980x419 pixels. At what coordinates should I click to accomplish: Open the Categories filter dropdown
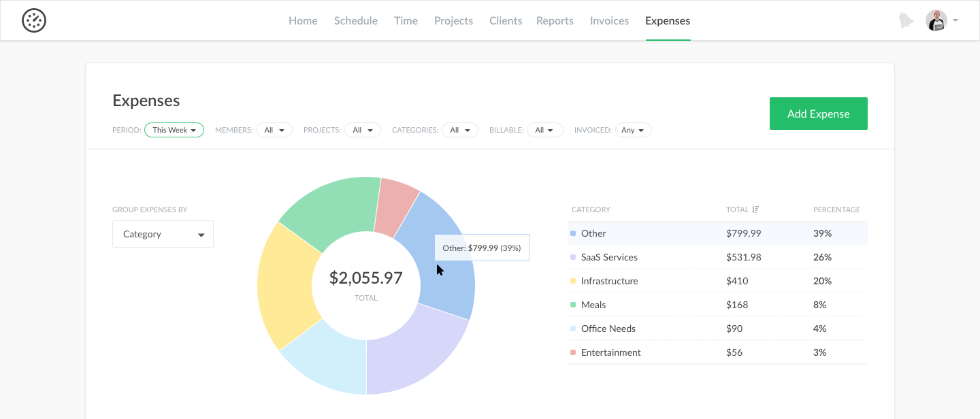[x=460, y=130]
